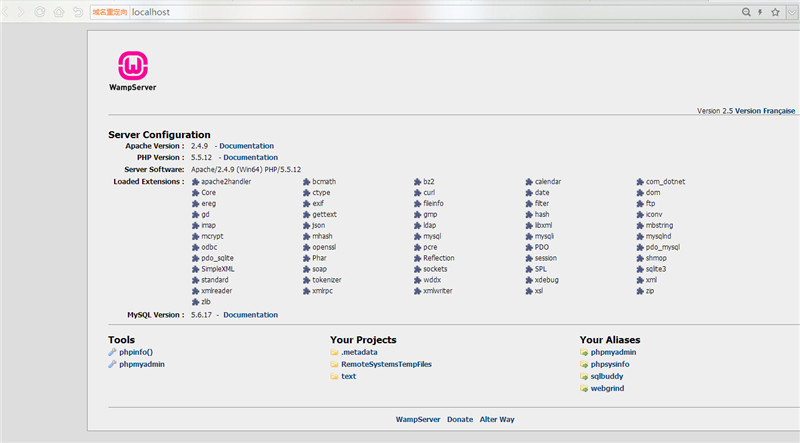Click the Server Configuration heading
Screen dimensions: 800x443
pos(159,135)
